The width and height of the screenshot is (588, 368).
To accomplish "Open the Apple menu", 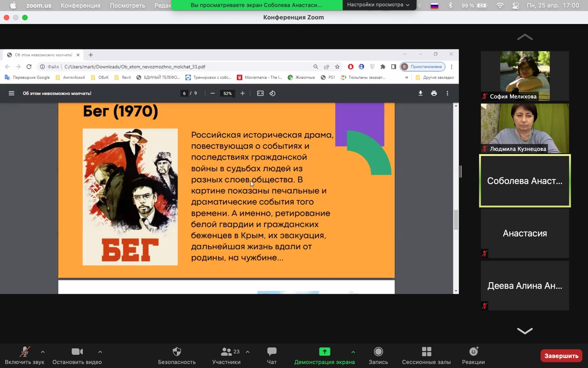I will (x=13, y=6).
